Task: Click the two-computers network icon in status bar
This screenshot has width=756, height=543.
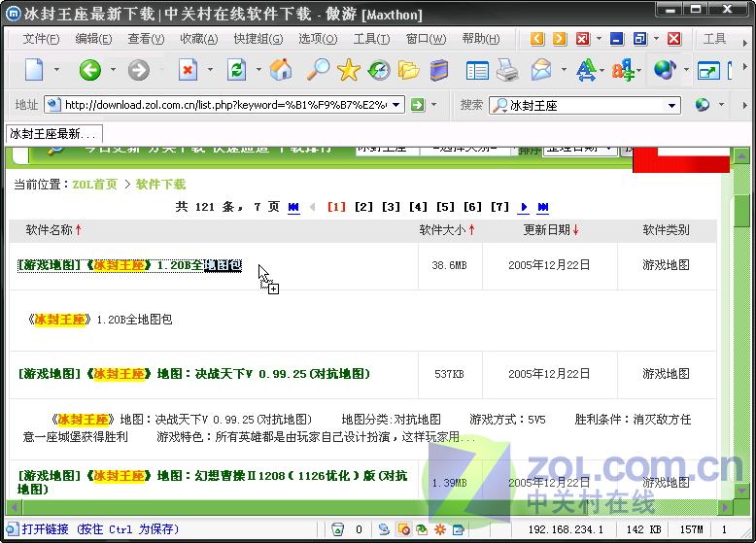Action: point(384,529)
